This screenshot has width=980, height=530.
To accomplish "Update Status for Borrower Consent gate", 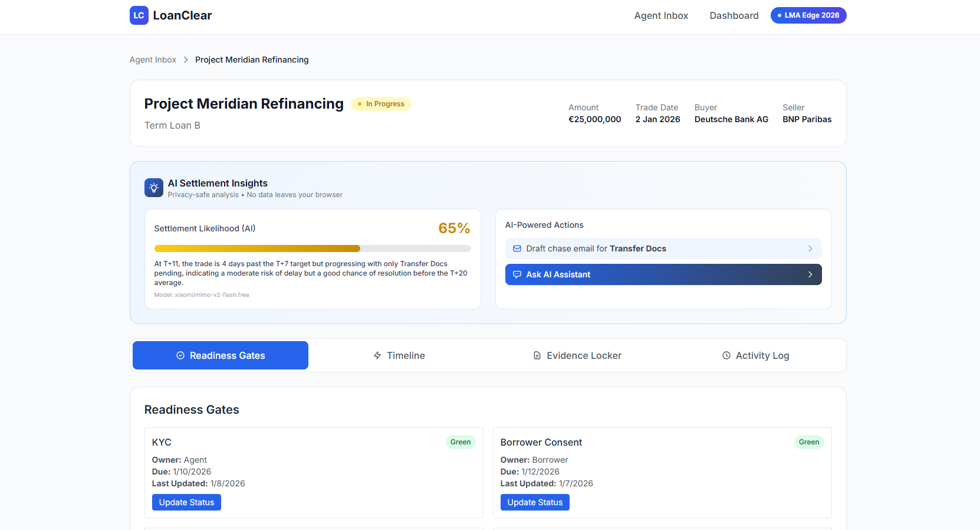I will point(535,502).
